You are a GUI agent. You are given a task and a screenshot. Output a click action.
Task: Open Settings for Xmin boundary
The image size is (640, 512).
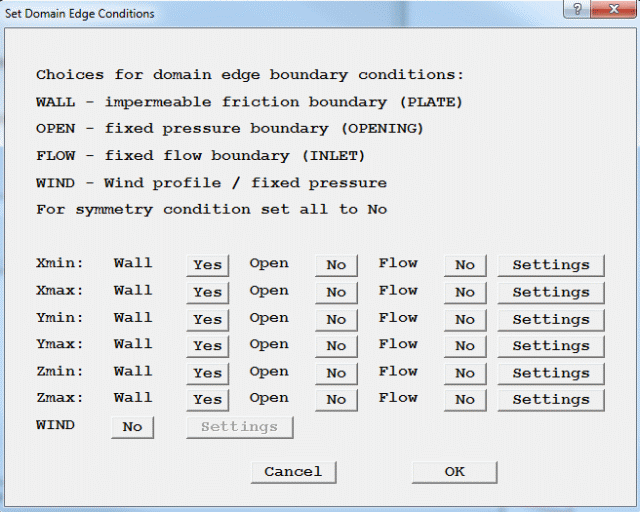click(551, 265)
